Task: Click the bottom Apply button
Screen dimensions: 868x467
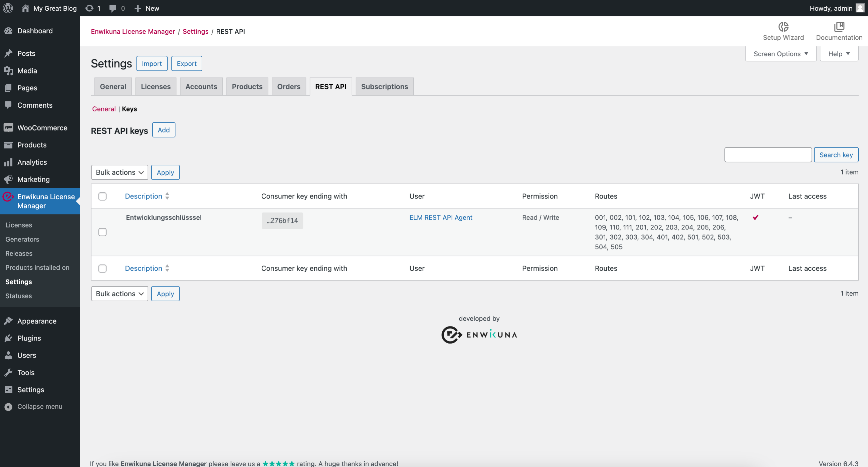Action: 165,294
